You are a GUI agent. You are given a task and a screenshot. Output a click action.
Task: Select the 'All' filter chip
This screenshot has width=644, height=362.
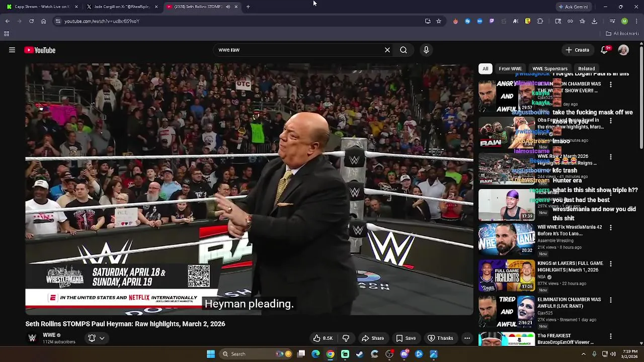point(486,69)
